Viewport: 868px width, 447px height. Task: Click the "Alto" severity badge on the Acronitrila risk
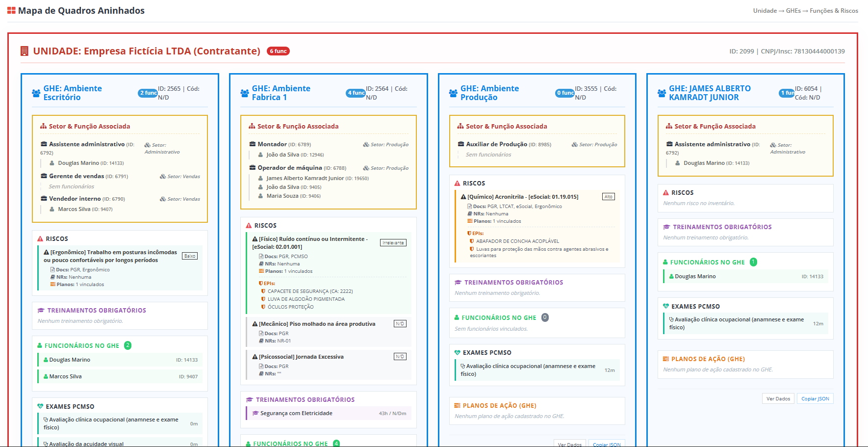coord(609,197)
